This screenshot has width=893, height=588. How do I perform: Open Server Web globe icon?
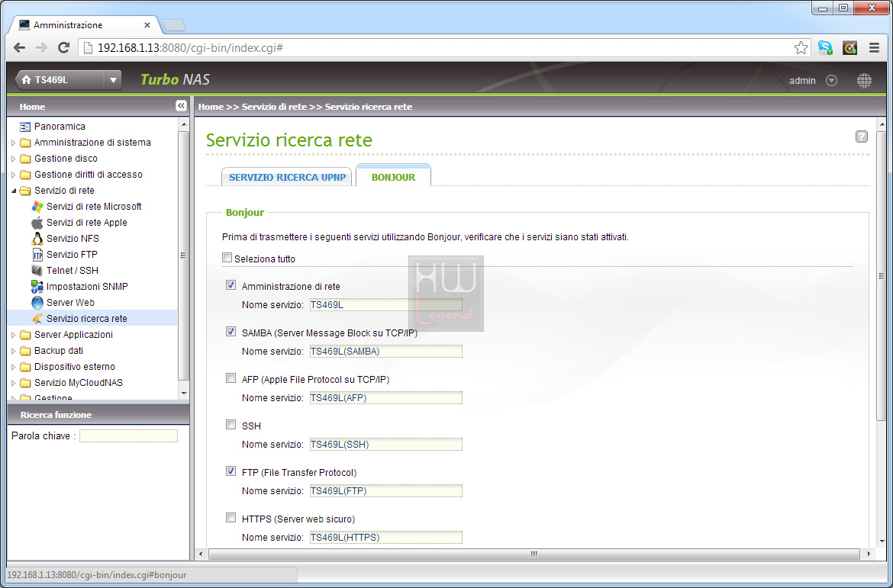[37, 302]
